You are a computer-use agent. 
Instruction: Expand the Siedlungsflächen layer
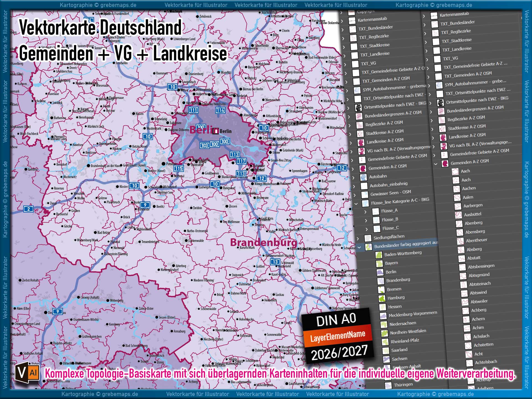(358, 239)
